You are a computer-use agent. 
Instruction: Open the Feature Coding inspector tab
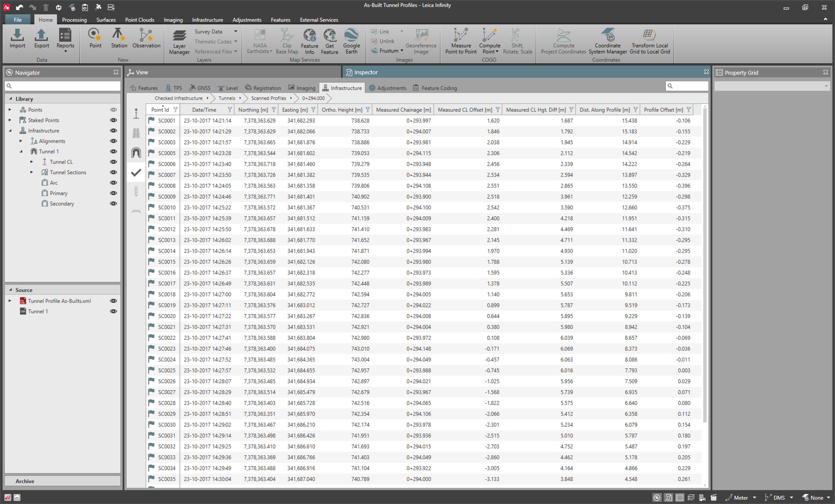coord(435,88)
